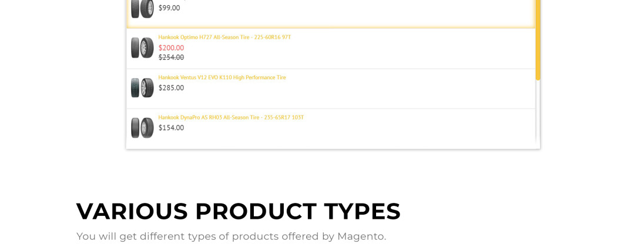This screenshot has width=644, height=251.
Task: Click the tire image beside the $99.00 price
Action: [x=142, y=8]
